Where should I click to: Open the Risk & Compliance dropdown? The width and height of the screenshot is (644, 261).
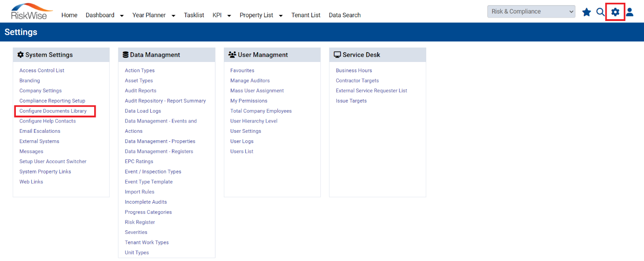[x=531, y=12]
